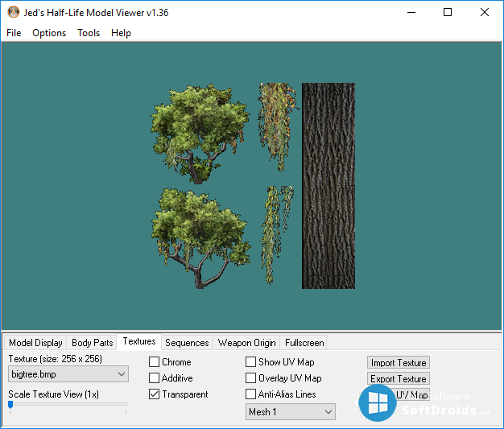This screenshot has width=504, height=429.
Task: Tick the Show UV Map checkbox
Action: (x=250, y=362)
